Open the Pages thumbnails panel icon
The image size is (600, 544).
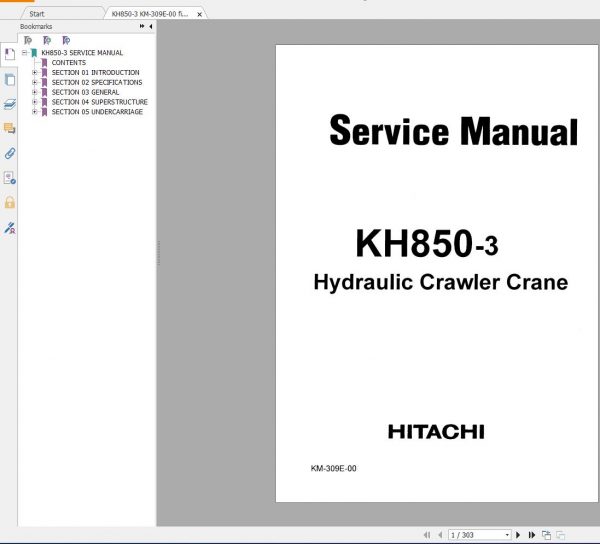point(10,80)
